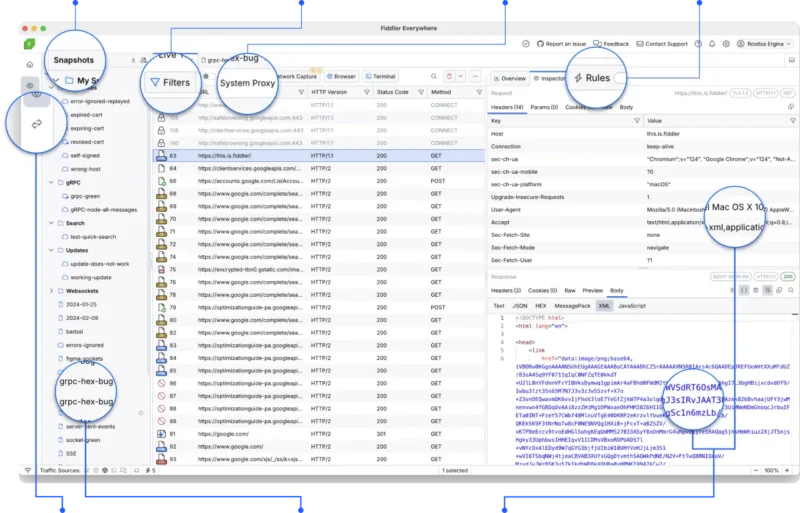Click the copy icon in Response toolbar
Image resolution: width=800 pixels, height=513 pixels.
779,290
